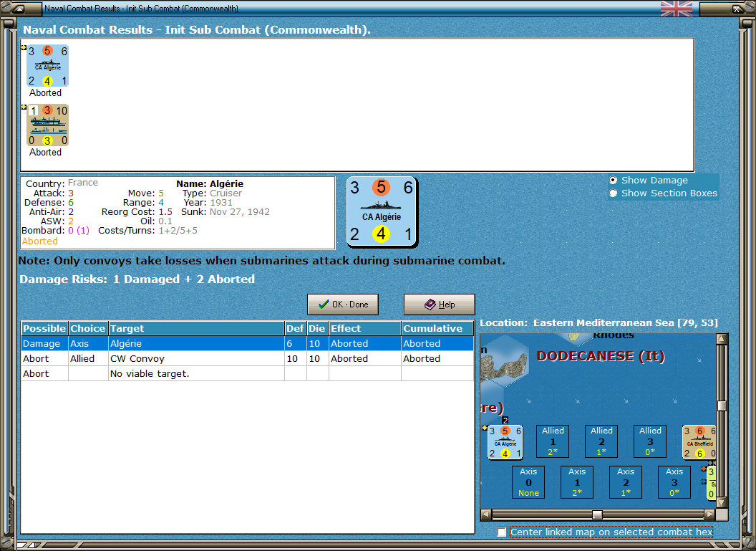
Task: Click the map horizontal scrollbar thumb
Action: pyautogui.click(x=597, y=514)
